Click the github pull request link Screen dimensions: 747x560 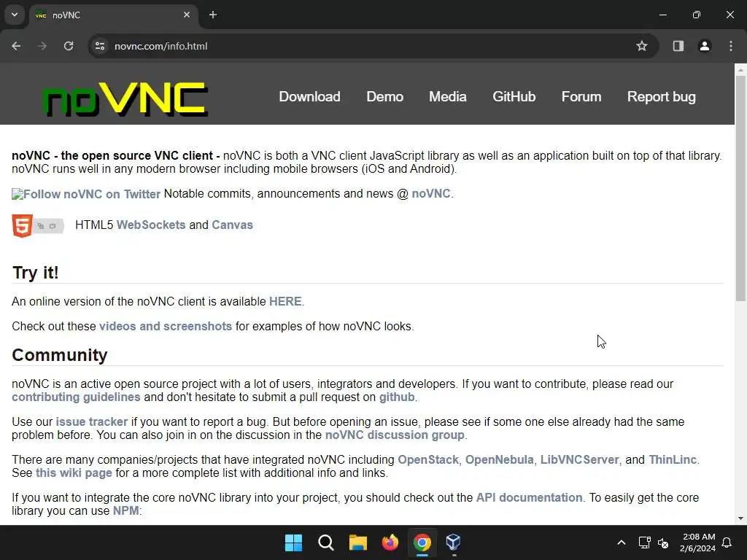397,397
